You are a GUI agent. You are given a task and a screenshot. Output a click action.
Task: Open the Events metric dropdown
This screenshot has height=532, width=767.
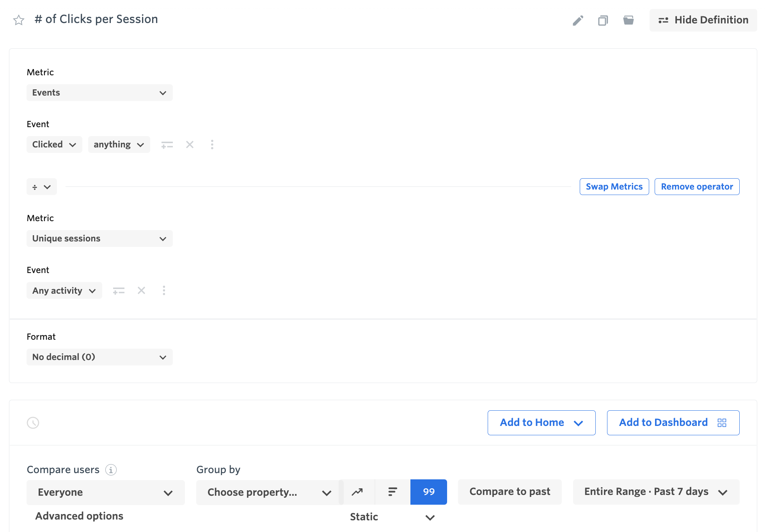(x=99, y=93)
